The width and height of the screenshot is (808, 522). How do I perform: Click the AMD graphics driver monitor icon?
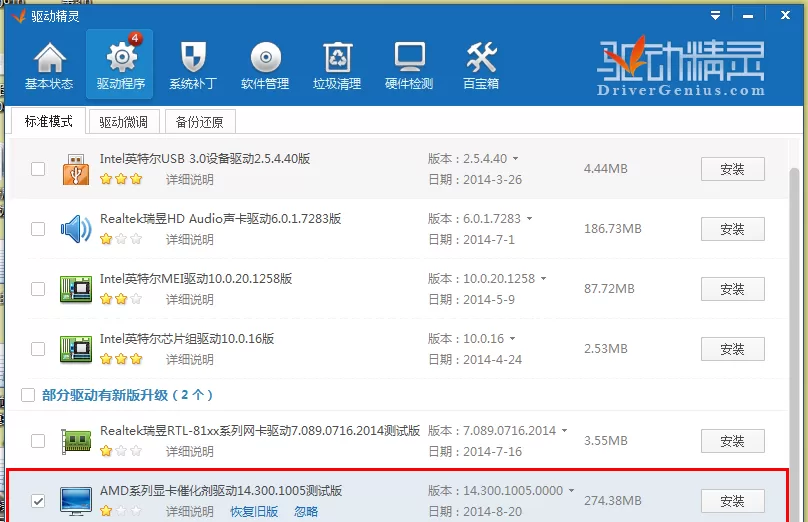click(76, 501)
